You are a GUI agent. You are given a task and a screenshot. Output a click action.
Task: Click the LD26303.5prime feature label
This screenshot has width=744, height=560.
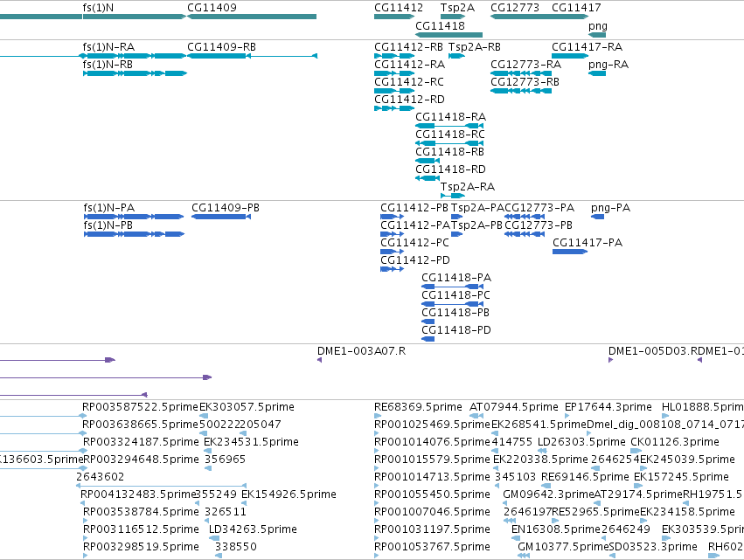coord(581,442)
